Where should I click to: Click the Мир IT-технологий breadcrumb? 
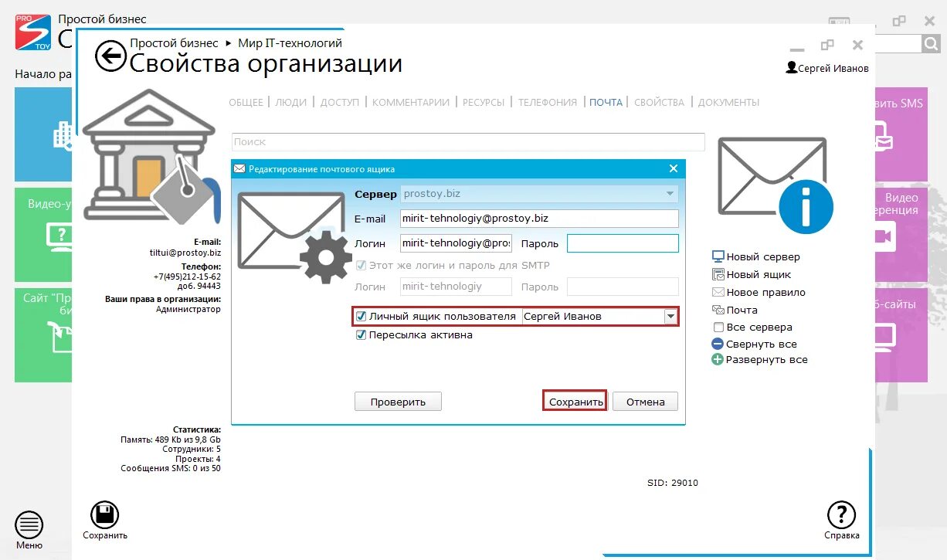pyautogui.click(x=290, y=43)
